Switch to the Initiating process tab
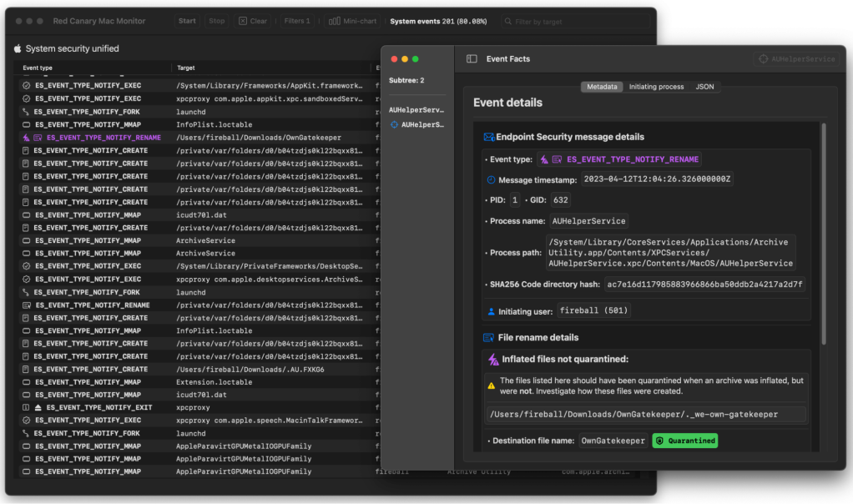 656,87
